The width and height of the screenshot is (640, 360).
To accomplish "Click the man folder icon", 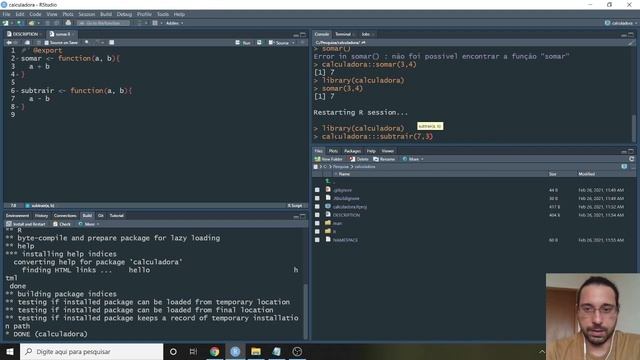I will [x=328, y=223].
